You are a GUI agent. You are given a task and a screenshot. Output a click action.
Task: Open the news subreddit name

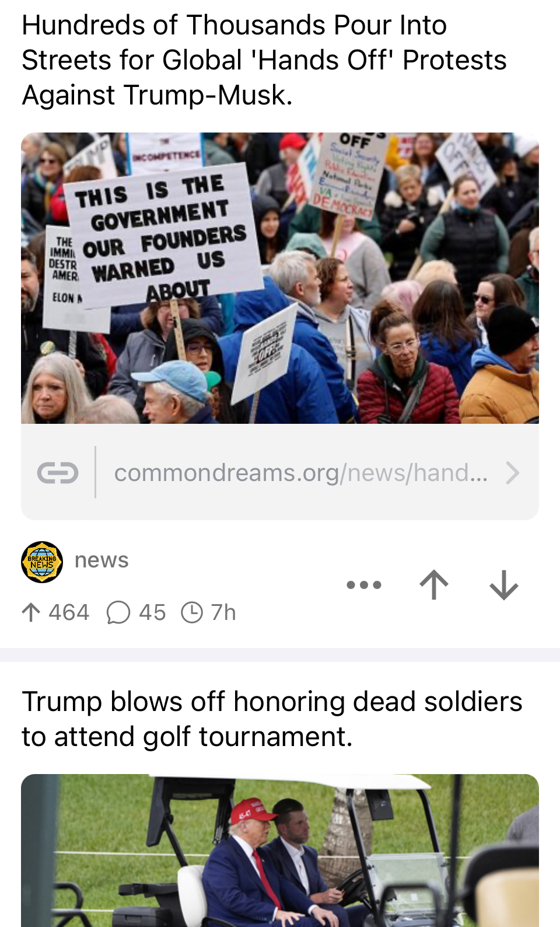(x=101, y=560)
